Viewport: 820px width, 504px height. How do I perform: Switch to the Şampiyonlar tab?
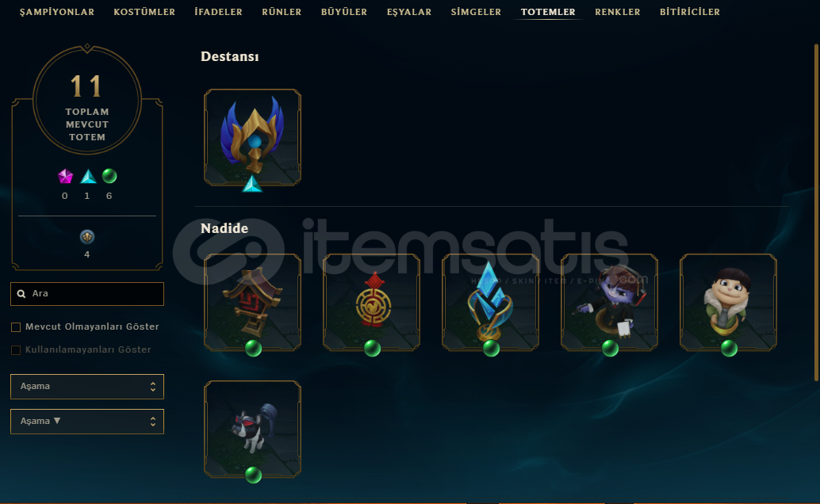click(x=57, y=12)
